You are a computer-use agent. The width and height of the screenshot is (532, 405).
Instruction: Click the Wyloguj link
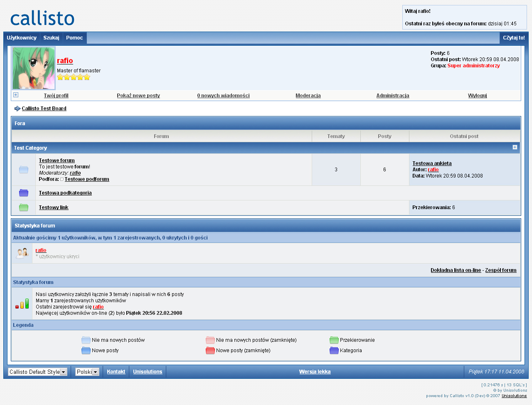tap(477, 96)
